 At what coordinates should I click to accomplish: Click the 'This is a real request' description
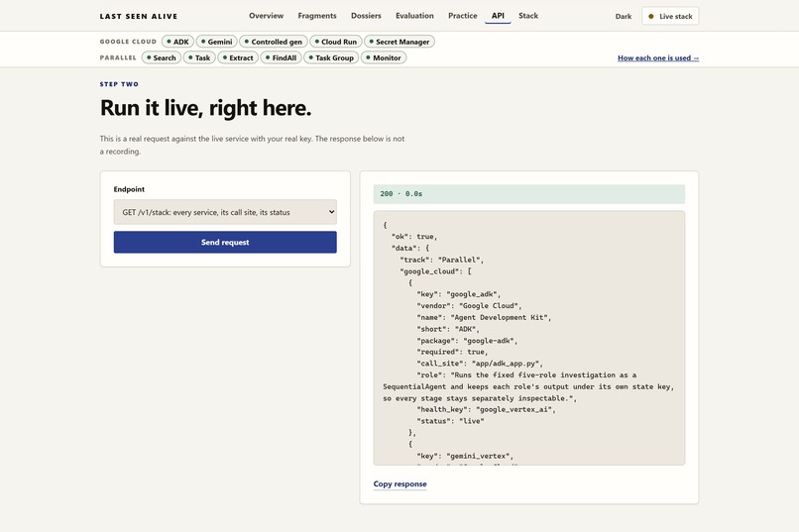[x=252, y=145]
